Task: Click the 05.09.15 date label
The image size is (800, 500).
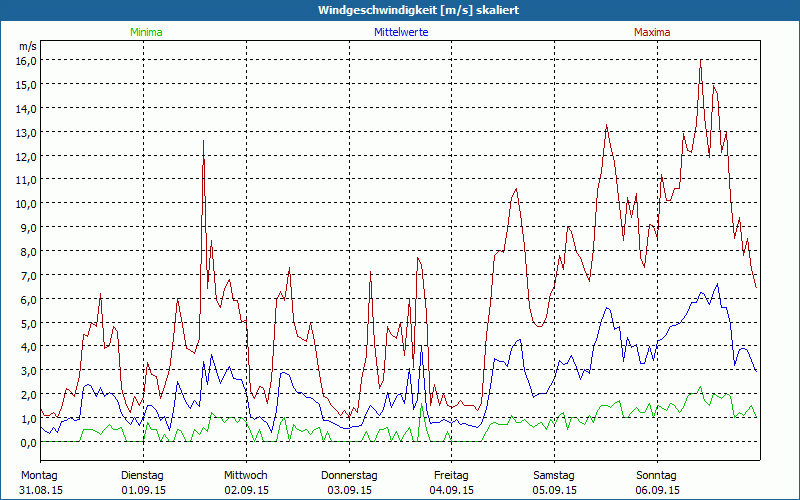Action: pos(555,490)
